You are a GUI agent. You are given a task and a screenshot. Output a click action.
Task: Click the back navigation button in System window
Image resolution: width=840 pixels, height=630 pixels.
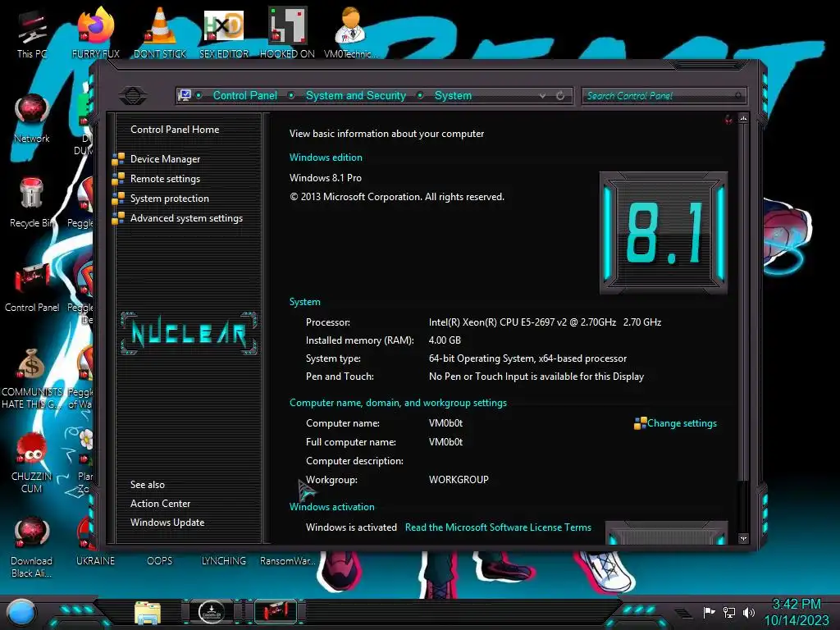tap(132, 96)
